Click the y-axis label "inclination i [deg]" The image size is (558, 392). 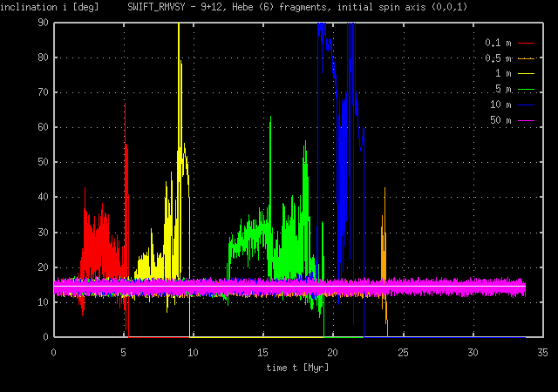tap(49, 7)
